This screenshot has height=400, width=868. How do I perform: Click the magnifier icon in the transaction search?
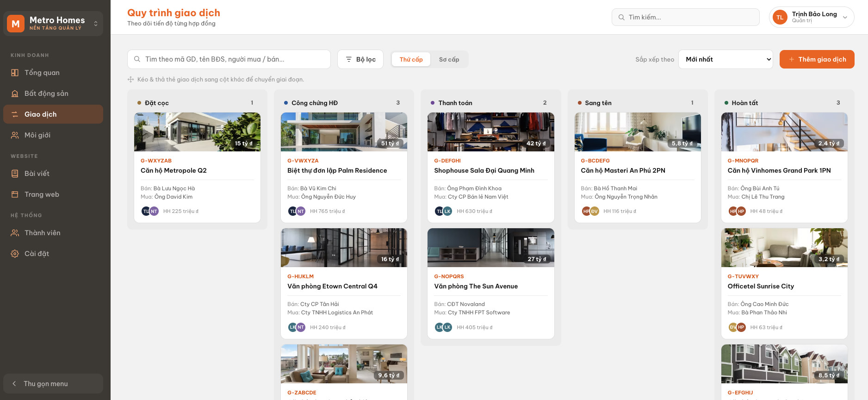click(137, 59)
